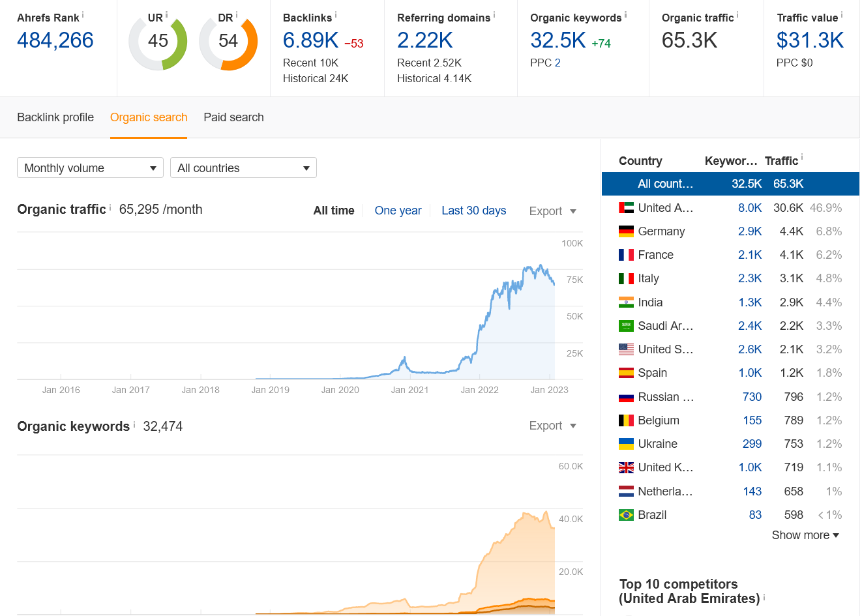Click the Referring domains info icon

(x=494, y=14)
